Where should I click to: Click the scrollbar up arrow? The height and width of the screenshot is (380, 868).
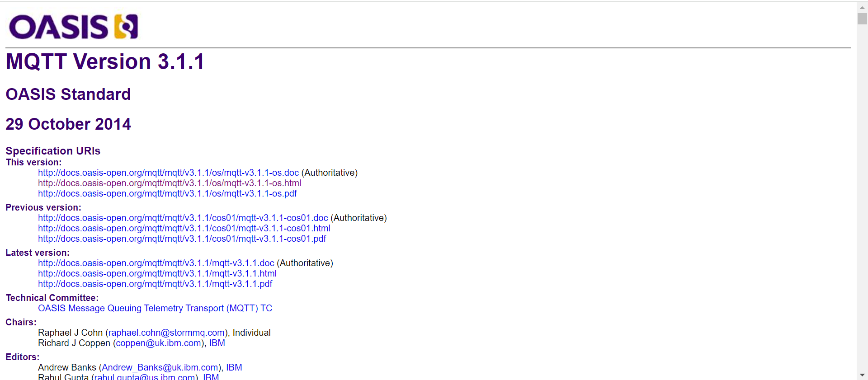coord(862,7)
